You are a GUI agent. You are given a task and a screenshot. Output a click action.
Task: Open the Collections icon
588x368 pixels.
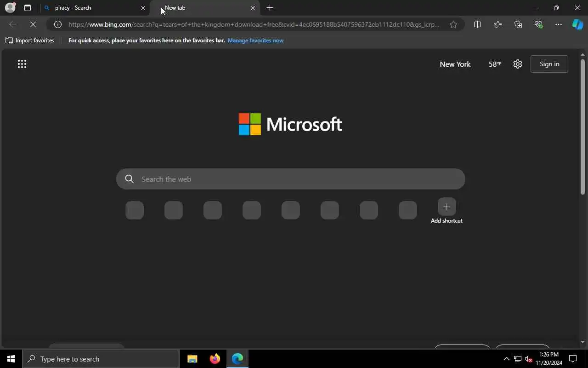[x=518, y=24]
